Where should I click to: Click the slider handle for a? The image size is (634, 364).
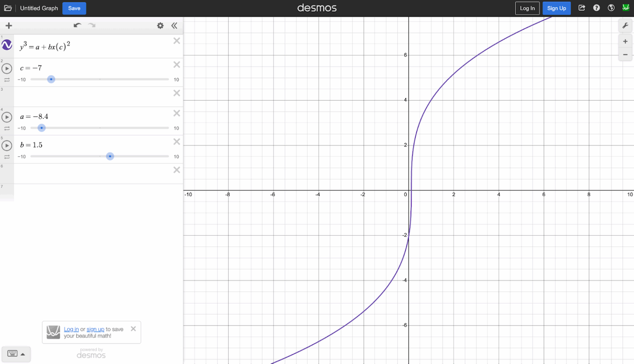click(42, 128)
